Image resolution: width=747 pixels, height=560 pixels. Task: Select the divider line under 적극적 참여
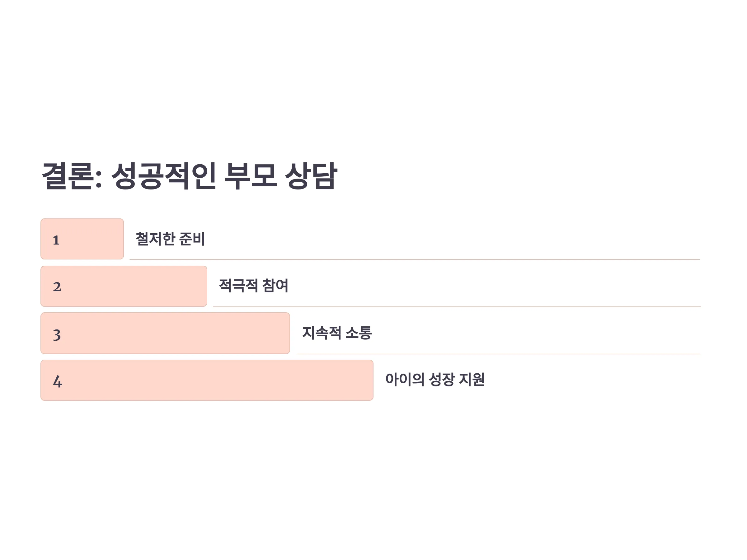coord(457,307)
